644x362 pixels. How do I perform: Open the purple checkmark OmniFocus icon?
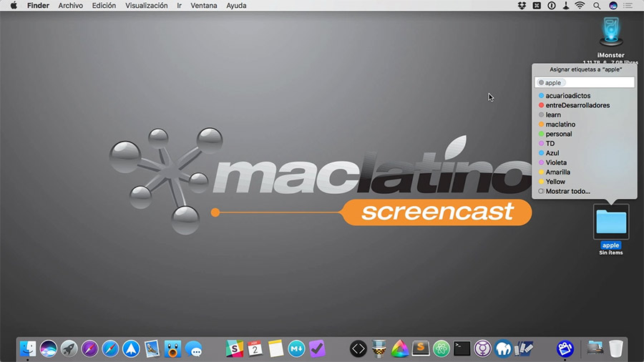coord(317,349)
